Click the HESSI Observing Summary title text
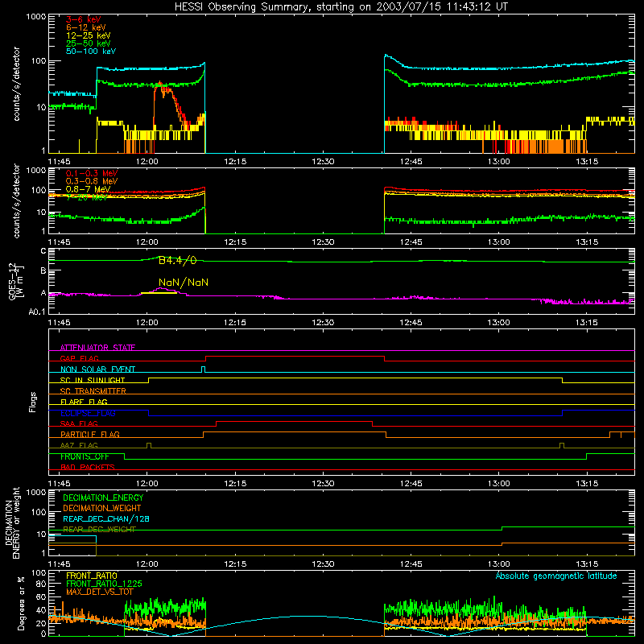 click(341, 7)
